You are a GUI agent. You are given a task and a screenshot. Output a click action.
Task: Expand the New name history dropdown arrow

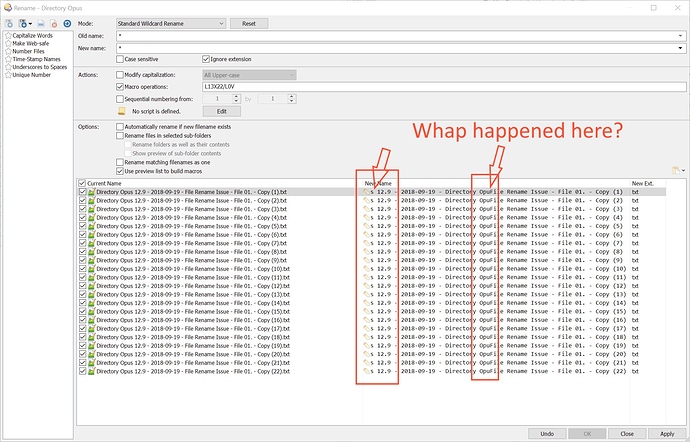[680, 48]
